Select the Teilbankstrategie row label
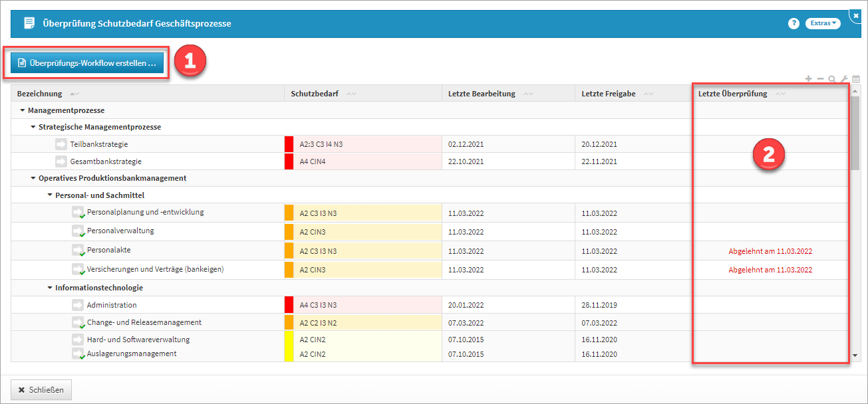 [99, 144]
